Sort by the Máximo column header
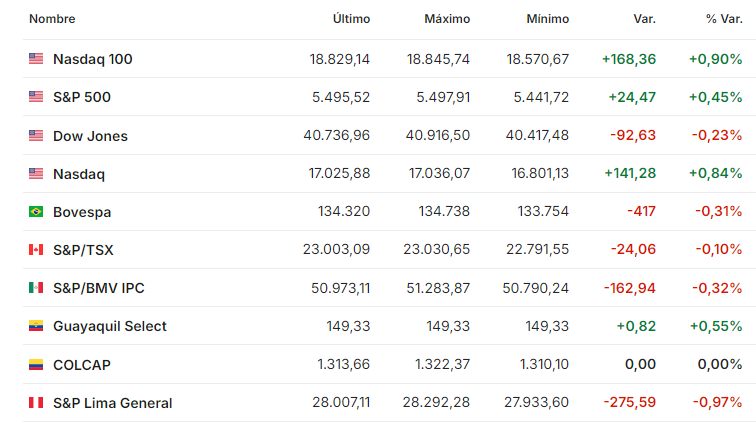Viewport: 756px width, 423px height. click(447, 19)
